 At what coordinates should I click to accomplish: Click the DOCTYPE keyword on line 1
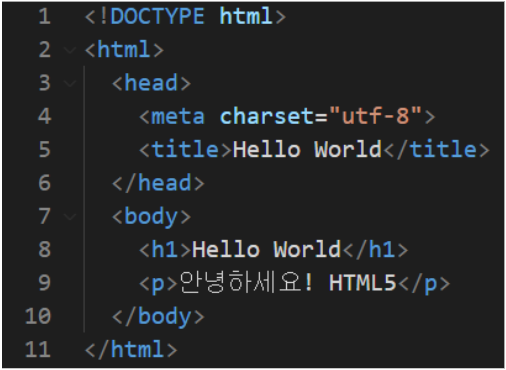pos(157,16)
